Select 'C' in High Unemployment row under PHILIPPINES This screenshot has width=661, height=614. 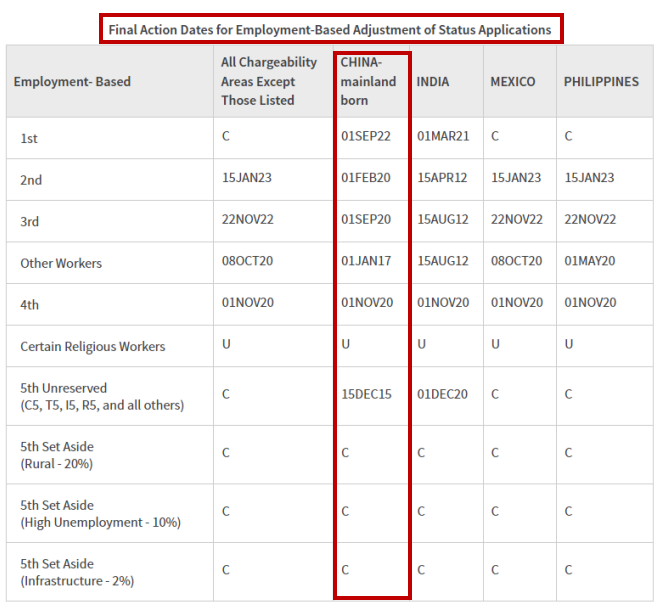tap(569, 511)
